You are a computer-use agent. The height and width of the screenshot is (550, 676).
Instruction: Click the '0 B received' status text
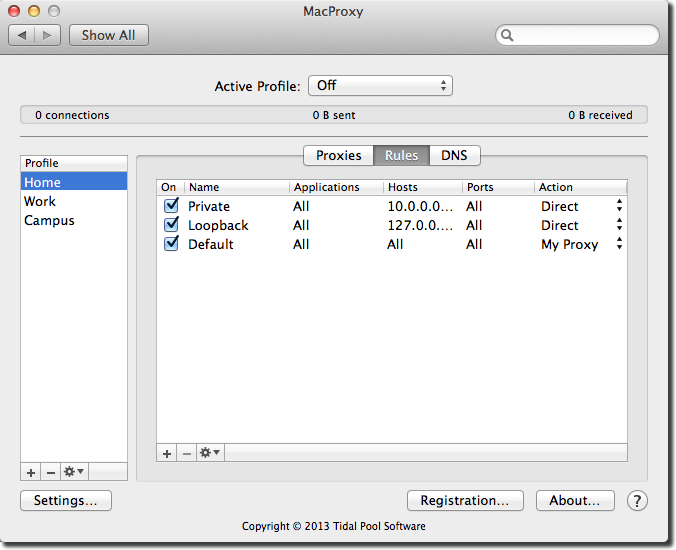601,115
